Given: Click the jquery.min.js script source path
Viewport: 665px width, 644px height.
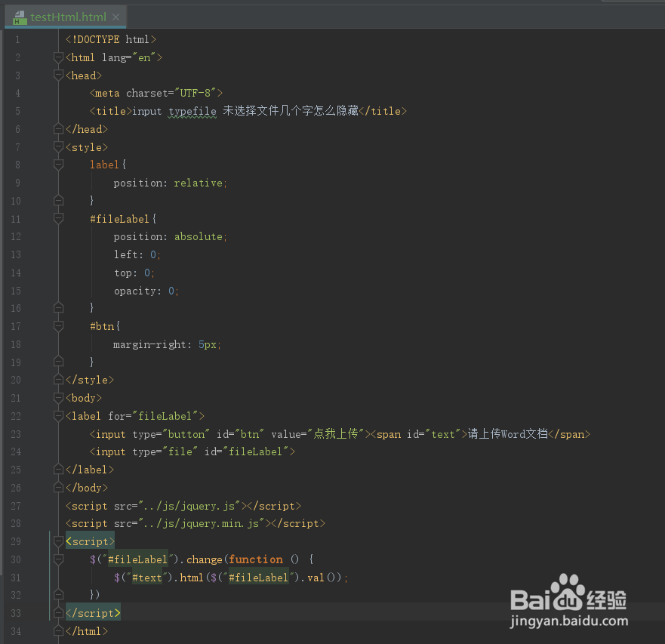Looking at the screenshot, I should point(202,523).
